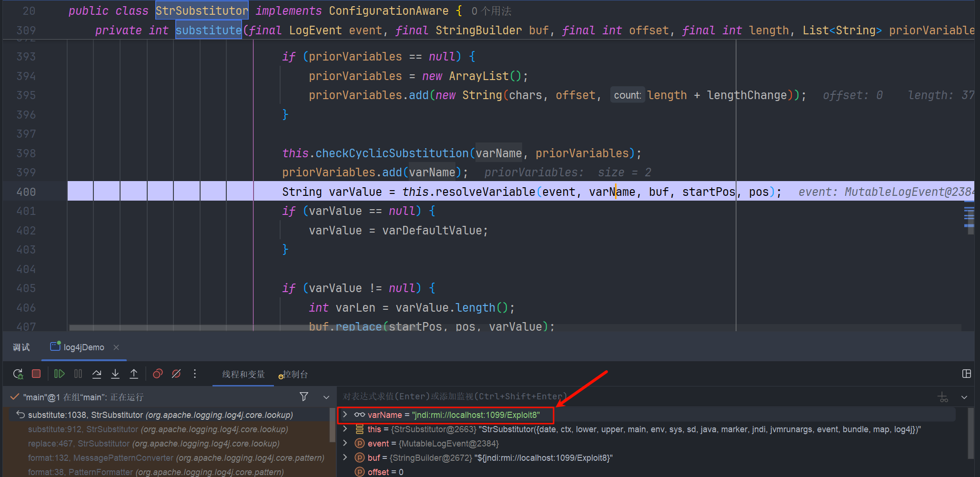Viewport: 980px width, 477px height.
Task: Click the 'count:' parameter hint on line 395
Action: [627, 95]
